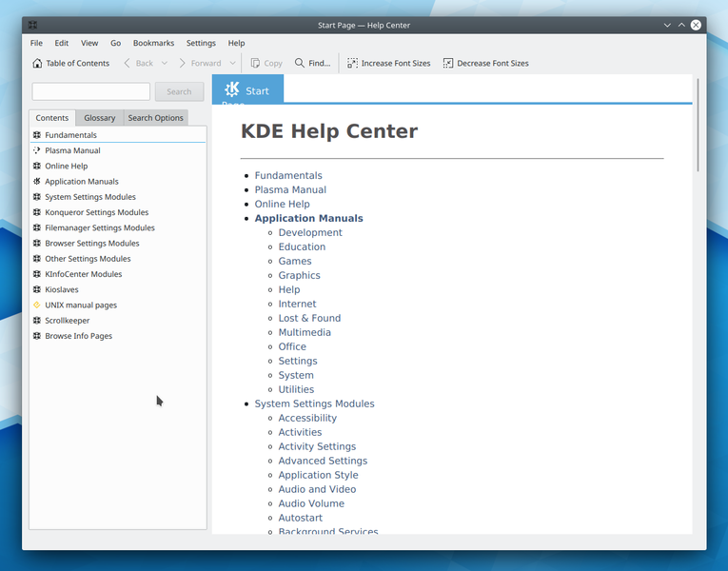Select Kioslaves in the contents tree
Screen dimensions: 728x571
click(x=61, y=289)
